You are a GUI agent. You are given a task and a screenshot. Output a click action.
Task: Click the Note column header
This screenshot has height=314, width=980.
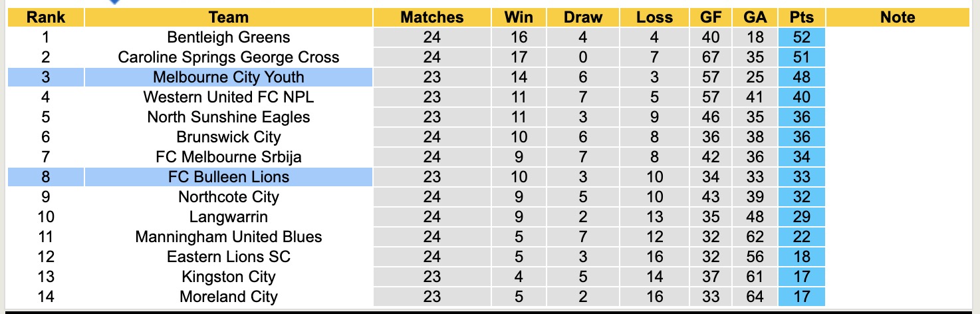point(898,17)
